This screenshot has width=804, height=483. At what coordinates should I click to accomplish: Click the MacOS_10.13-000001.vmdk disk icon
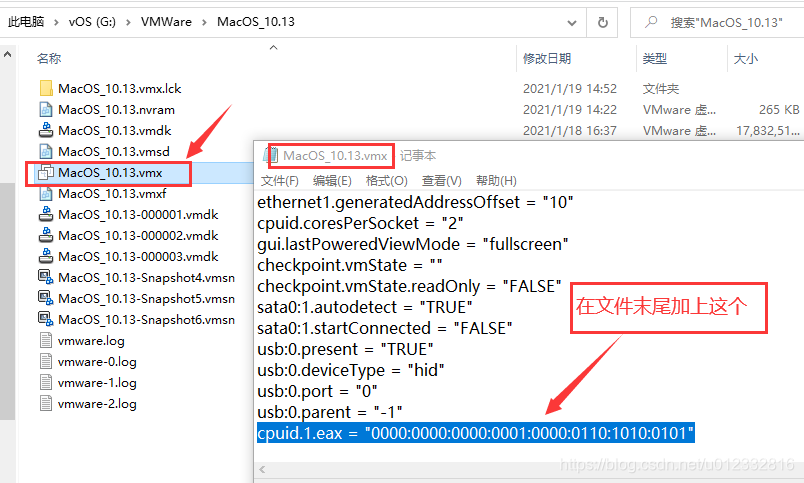[x=46, y=214]
